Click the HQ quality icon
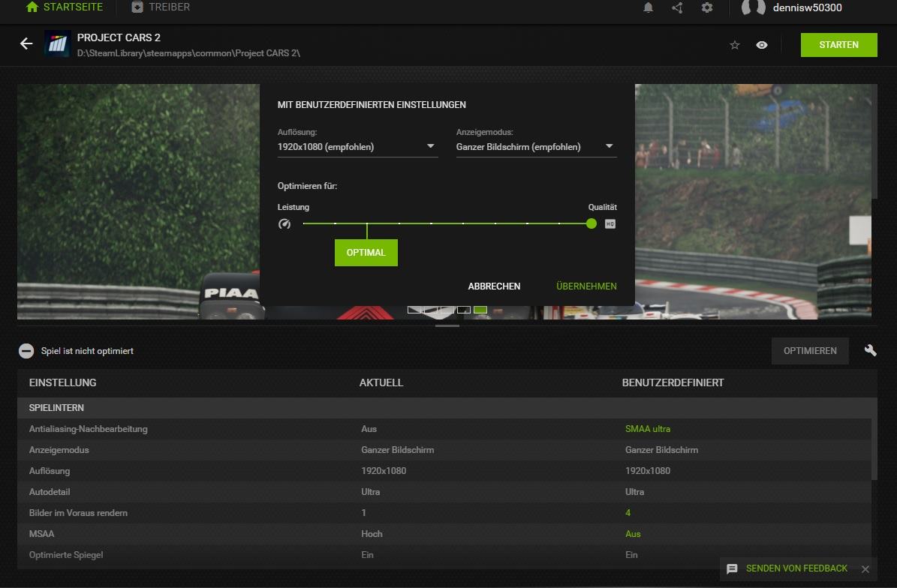Viewport: 897px width, 588px height. click(610, 224)
